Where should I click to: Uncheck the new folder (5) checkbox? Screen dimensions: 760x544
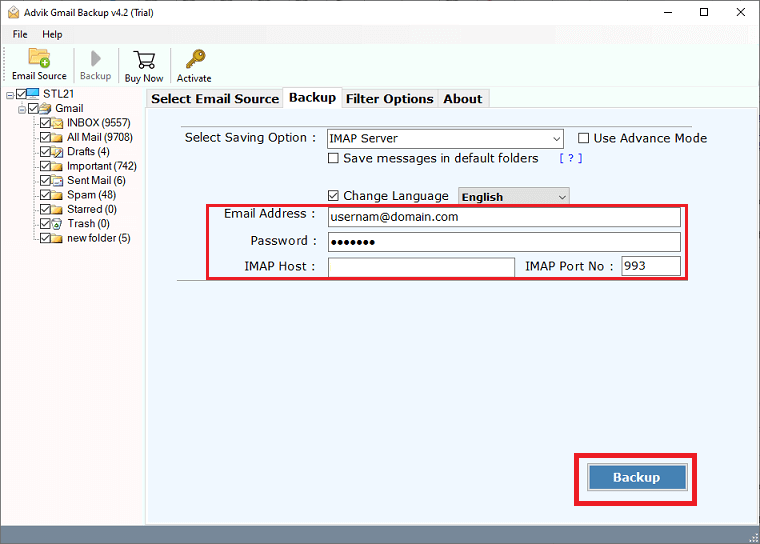click(x=45, y=238)
